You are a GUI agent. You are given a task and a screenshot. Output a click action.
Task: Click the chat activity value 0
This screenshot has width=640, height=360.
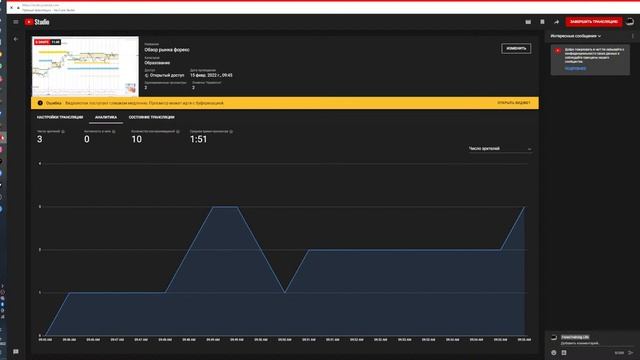[87, 139]
